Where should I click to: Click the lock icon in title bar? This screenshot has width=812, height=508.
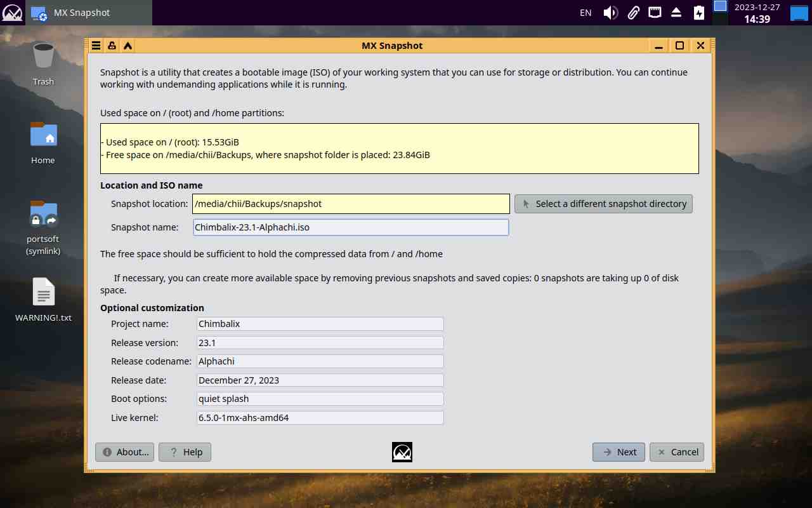[x=112, y=46]
